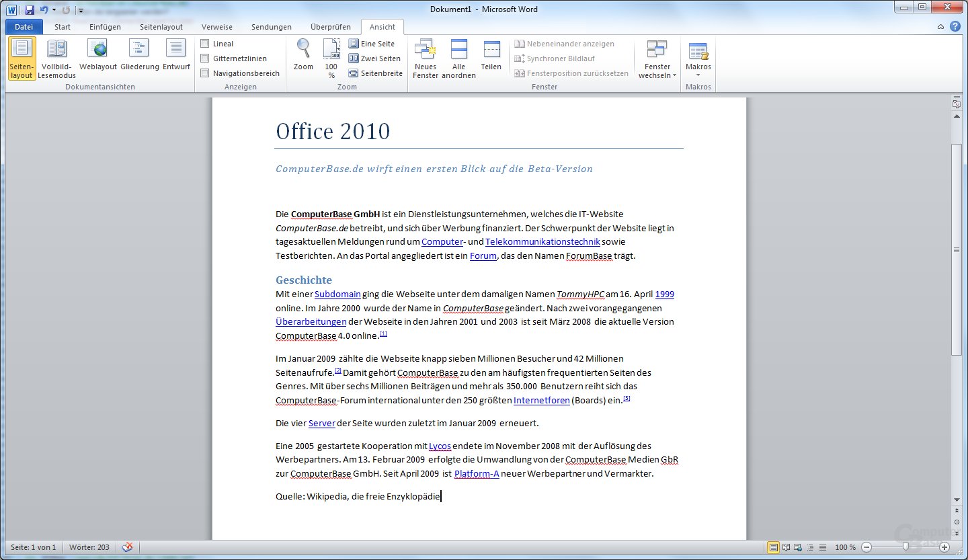Follow the Internetforen hyperlink
This screenshot has width=968, height=560.
click(541, 400)
